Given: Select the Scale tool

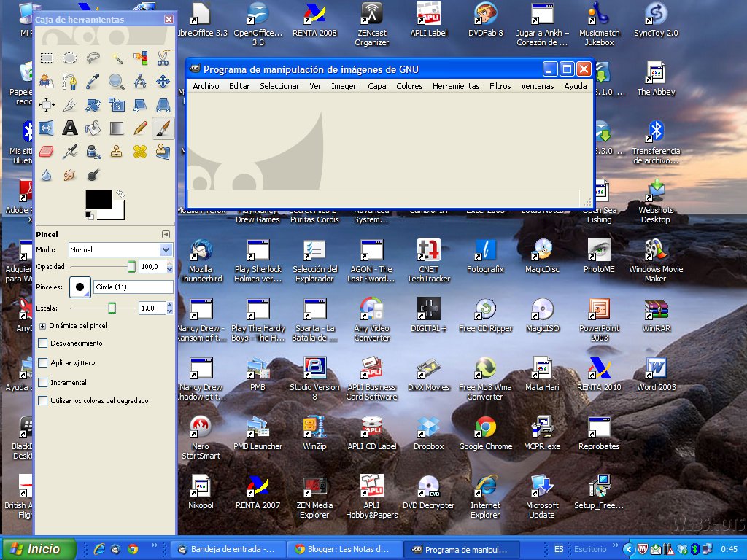Looking at the screenshot, I should point(117,105).
